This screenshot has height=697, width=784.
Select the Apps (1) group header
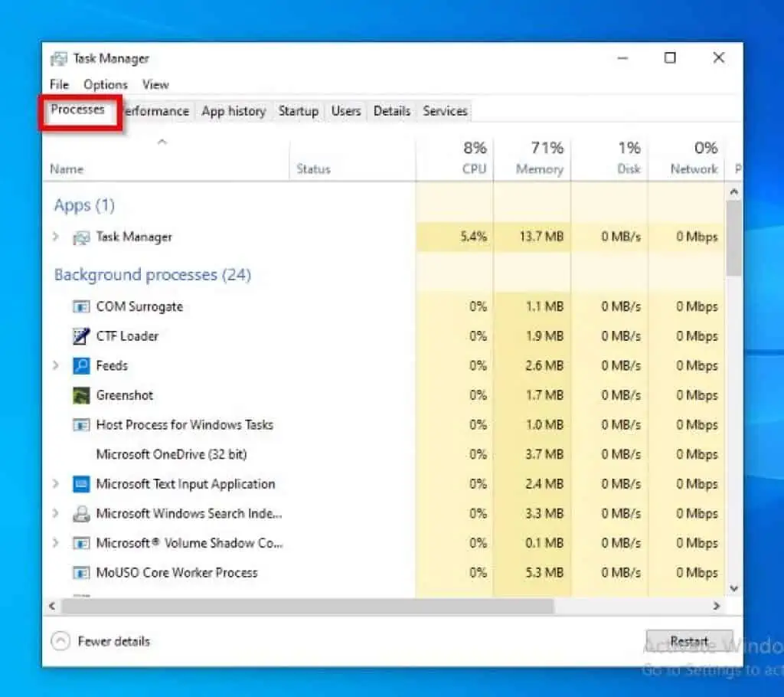point(84,205)
